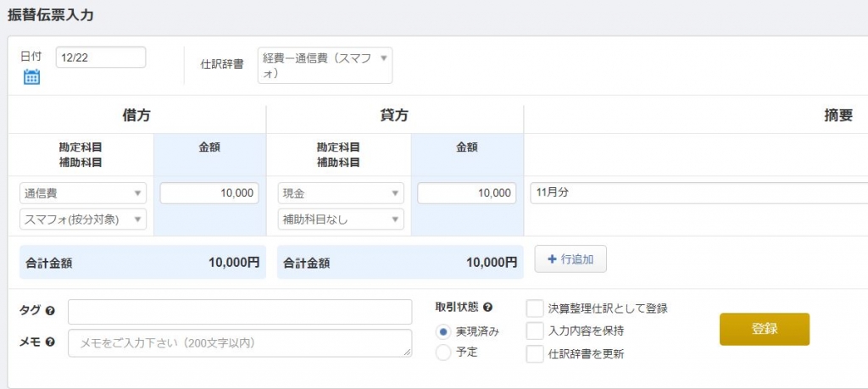Click the 取引状態 help question mark icon
Image resolution: width=868 pixels, height=389 pixels.
tap(487, 307)
